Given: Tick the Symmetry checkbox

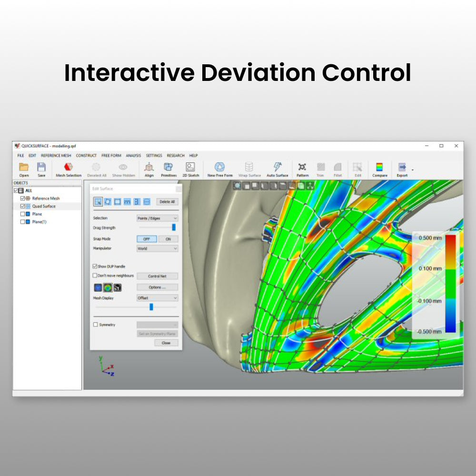Looking at the screenshot, I should pos(96,325).
